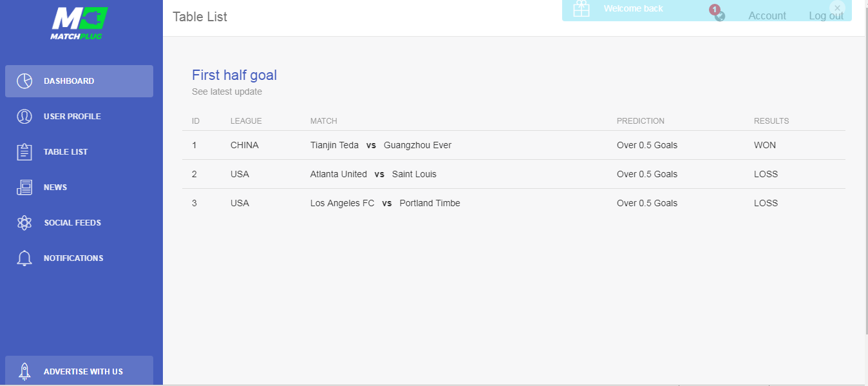The height and width of the screenshot is (386, 868).
Task: Click the Advertise With Us rocket icon
Action: [x=24, y=371]
